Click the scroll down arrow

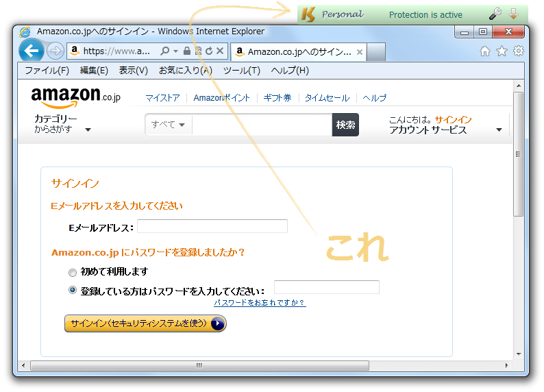coord(519,354)
